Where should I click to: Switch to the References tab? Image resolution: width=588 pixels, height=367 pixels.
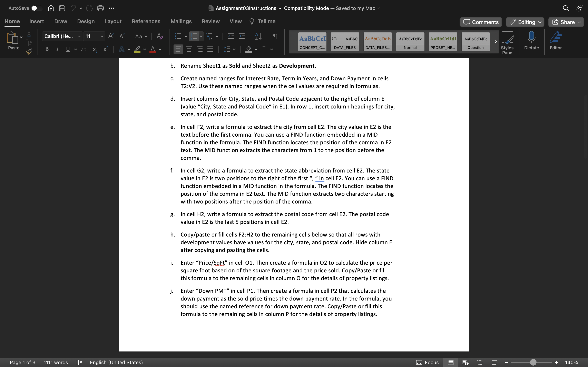click(146, 21)
